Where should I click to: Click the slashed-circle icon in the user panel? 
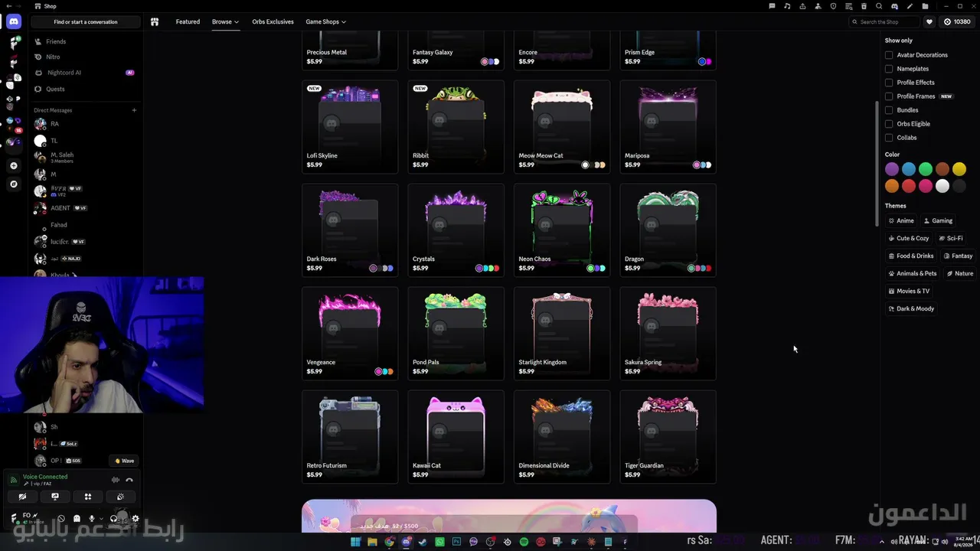point(61,519)
